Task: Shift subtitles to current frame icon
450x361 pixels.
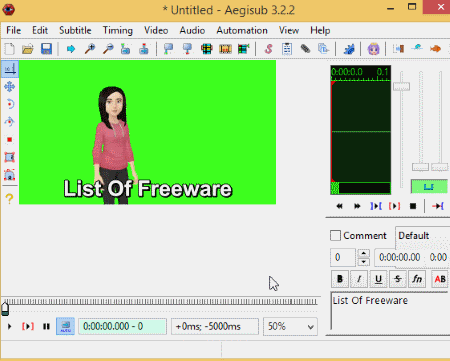Action: click(x=244, y=49)
